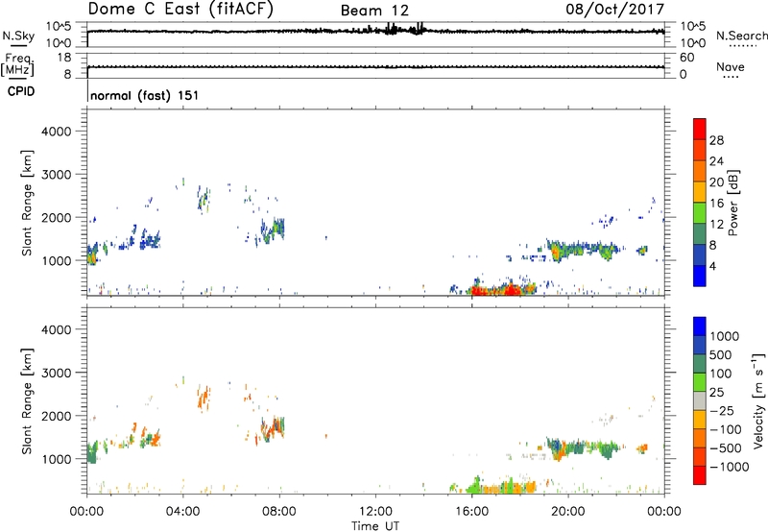This screenshot has height=532, width=768.
Task: Click the 'Power [dB]' color bar title
Action: pos(732,203)
